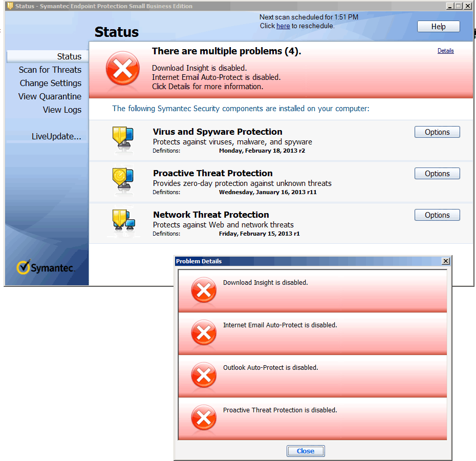Click the Symantec logo in the sidebar
This screenshot has height=461, width=476.
[x=45, y=267]
